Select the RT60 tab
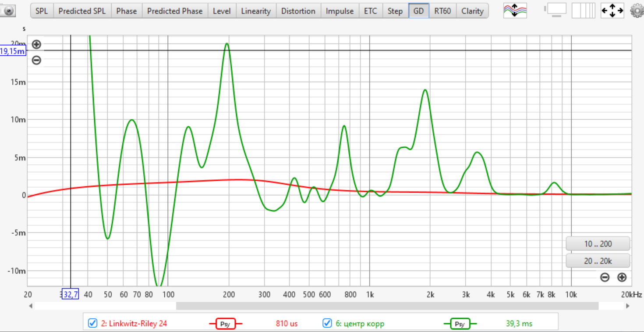The height and width of the screenshot is (332, 644). [442, 11]
